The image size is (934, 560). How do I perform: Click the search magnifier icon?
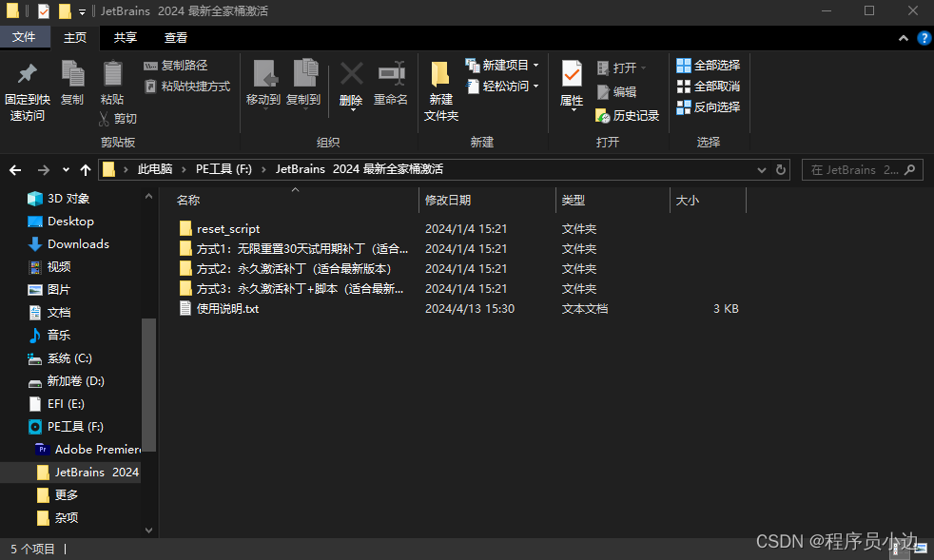pos(909,170)
